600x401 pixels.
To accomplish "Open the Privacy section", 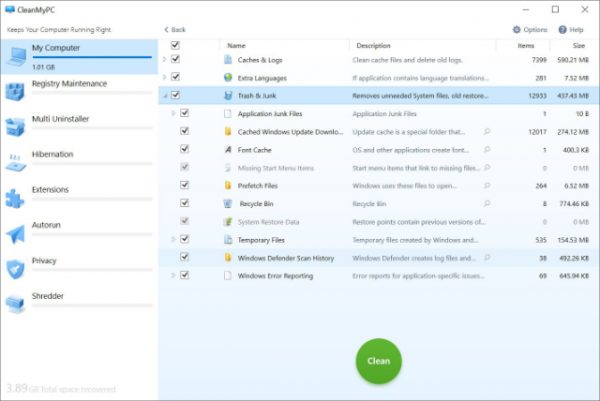I will pyautogui.click(x=79, y=269).
